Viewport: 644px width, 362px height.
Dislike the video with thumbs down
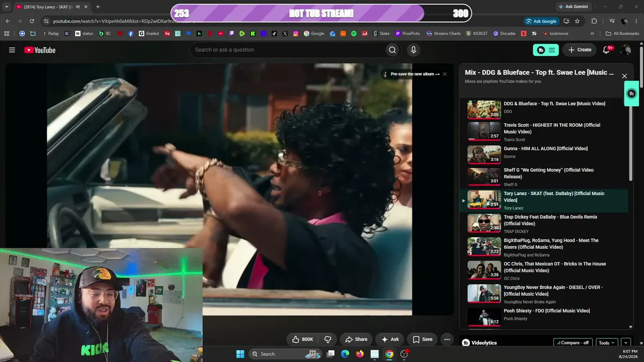(328, 339)
